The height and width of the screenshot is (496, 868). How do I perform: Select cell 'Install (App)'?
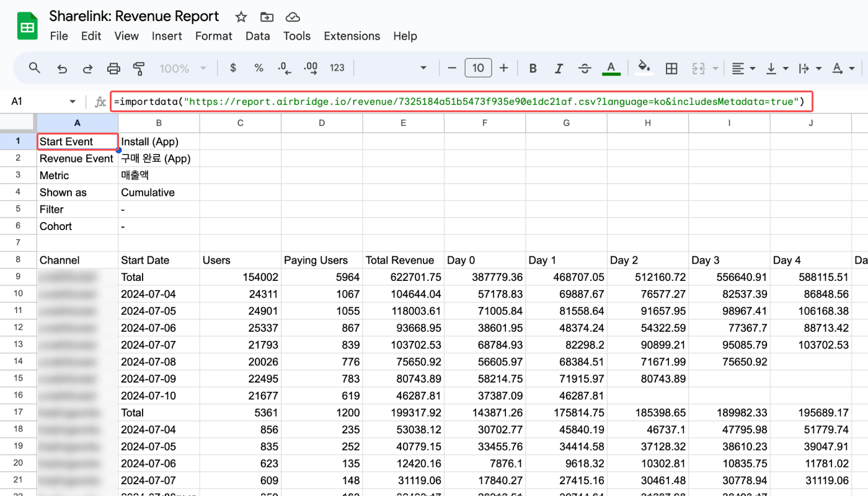point(159,141)
